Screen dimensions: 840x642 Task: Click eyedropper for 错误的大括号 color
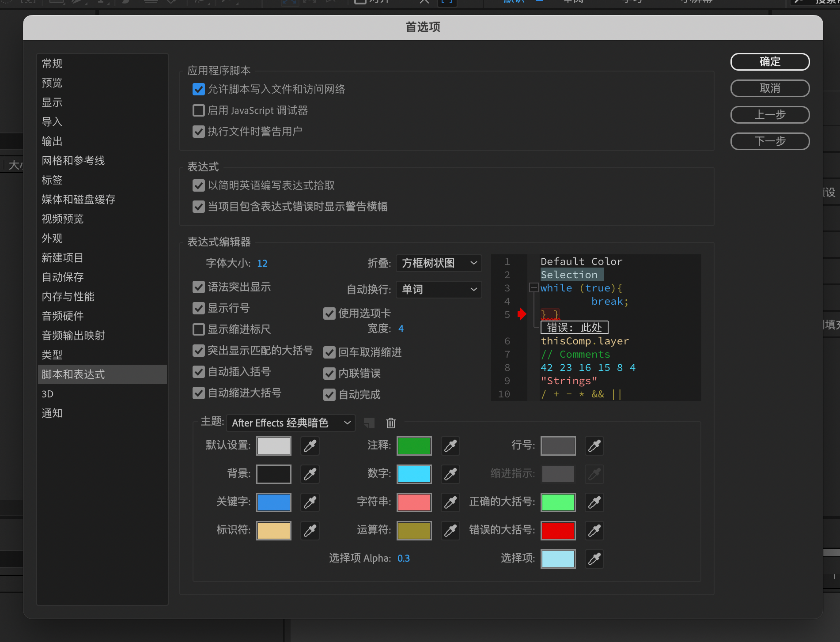click(x=594, y=531)
